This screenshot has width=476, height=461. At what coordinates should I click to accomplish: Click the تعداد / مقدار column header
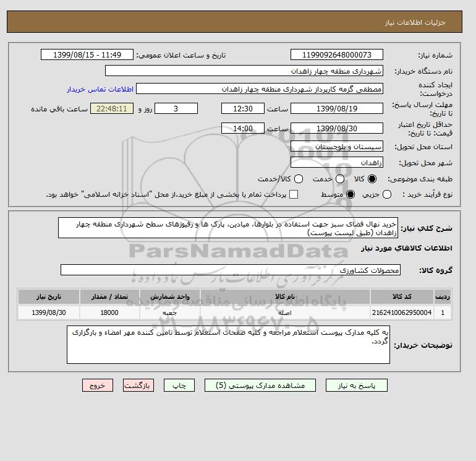pos(109,296)
